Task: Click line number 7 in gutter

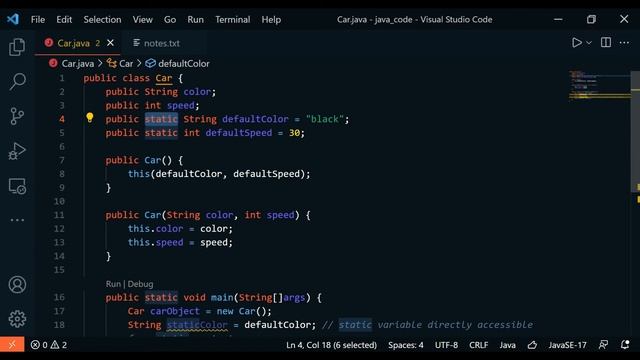Action: pos(62,160)
